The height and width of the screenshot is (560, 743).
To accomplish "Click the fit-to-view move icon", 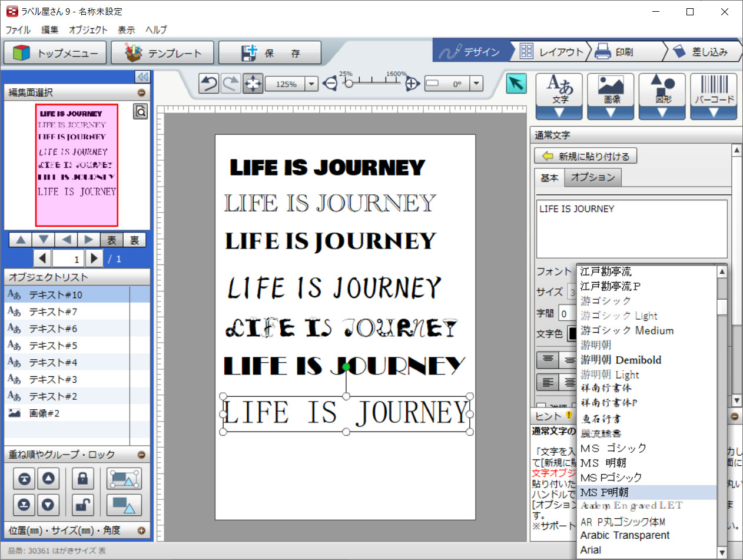I will pos(253,84).
